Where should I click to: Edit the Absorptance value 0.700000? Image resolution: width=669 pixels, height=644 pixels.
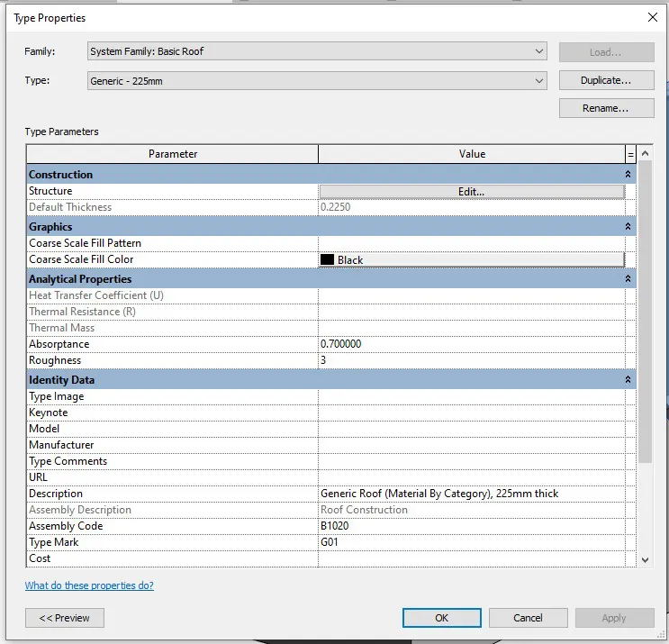click(472, 344)
